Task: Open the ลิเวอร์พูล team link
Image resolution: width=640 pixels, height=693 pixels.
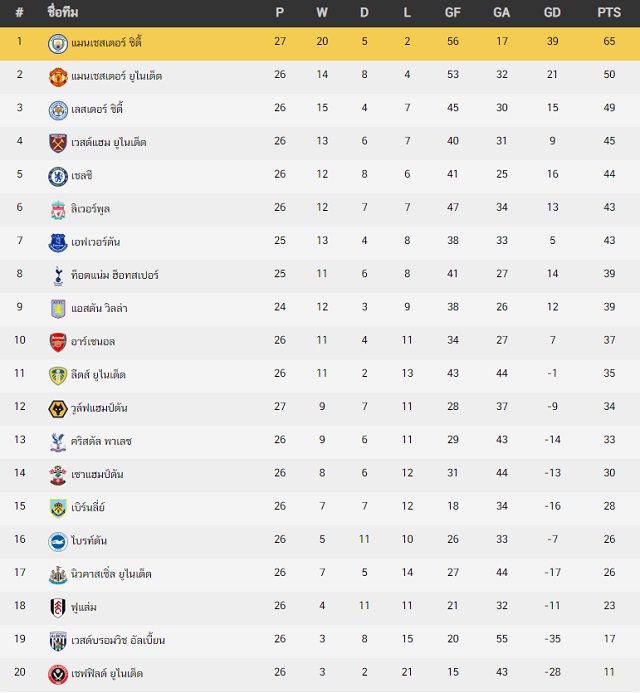Action: click(90, 209)
